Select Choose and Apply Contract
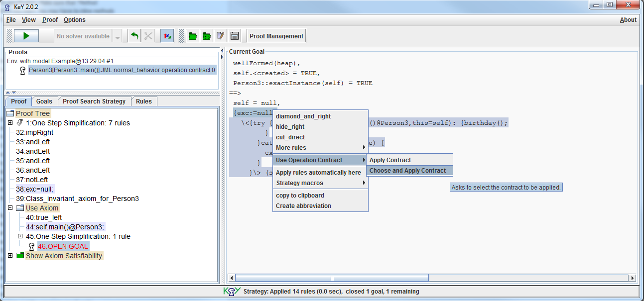Image resolution: width=644 pixels, height=301 pixels. tap(409, 171)
